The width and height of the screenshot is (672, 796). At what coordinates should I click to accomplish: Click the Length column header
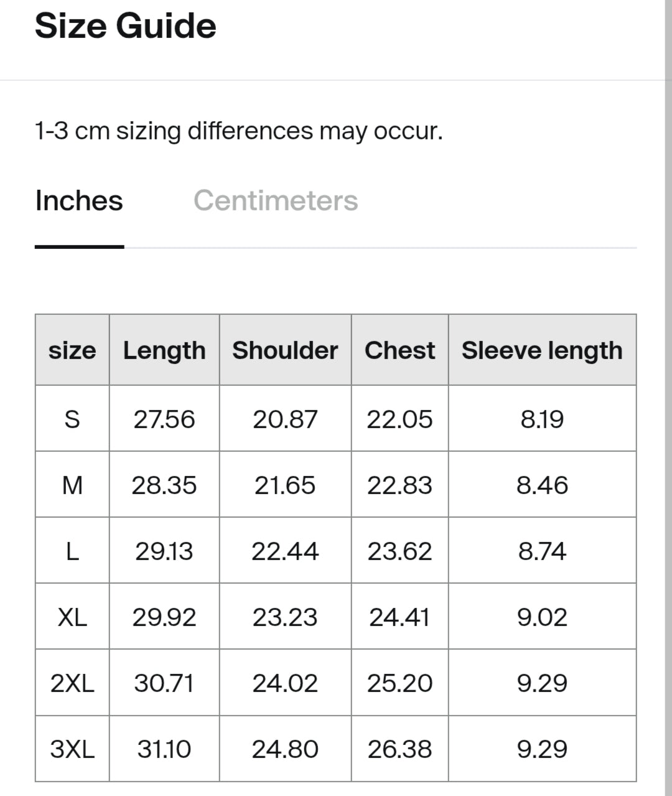pos(164,350)
